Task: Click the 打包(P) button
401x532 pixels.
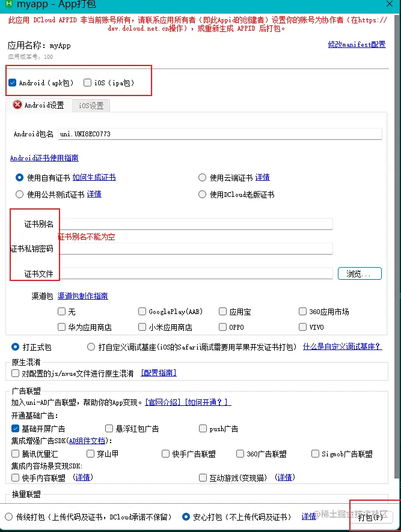Action: tap(371, 518)
